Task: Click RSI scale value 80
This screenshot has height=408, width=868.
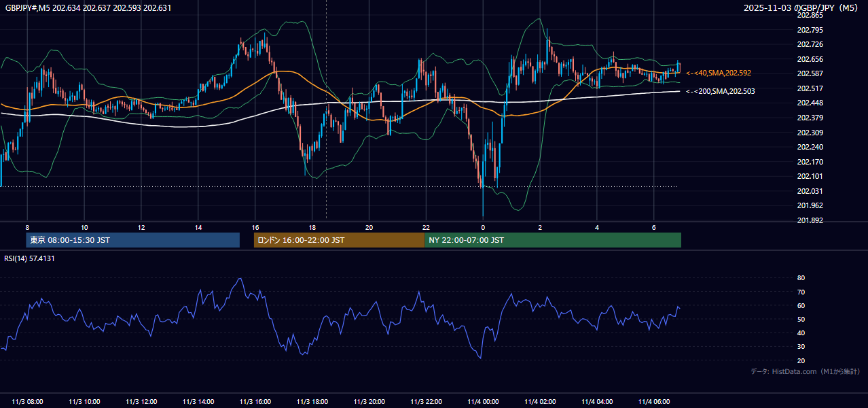Action: pyautogui.click(x=801, y=278)
